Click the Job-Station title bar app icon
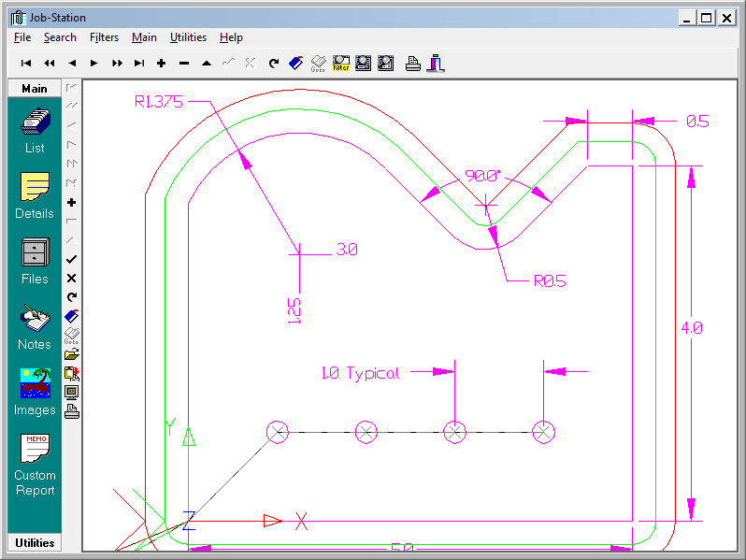The width and height of the screenshot is (746, 560). (x=18, y=18)
